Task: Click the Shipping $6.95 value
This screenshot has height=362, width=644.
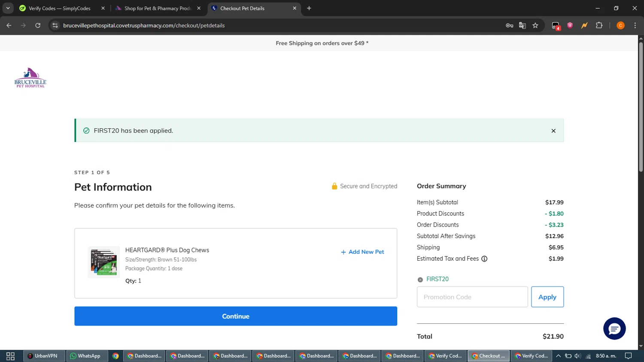Action: [x=556, y=247]
